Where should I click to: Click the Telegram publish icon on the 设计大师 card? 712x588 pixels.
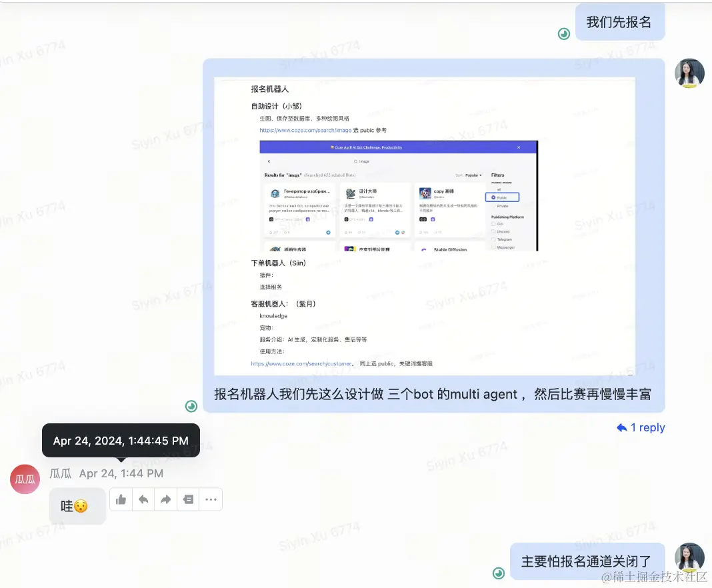(397, 233)
